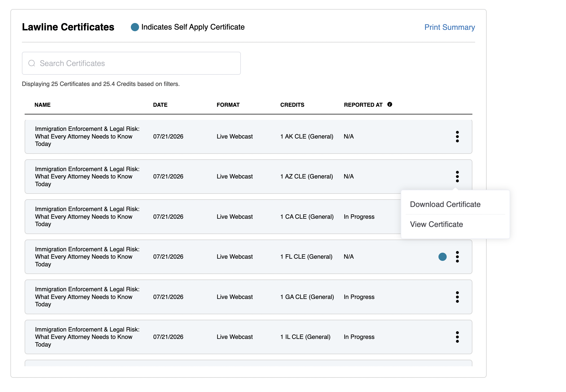Click the 'Lawline Certificates' heading

pos(68,27)
